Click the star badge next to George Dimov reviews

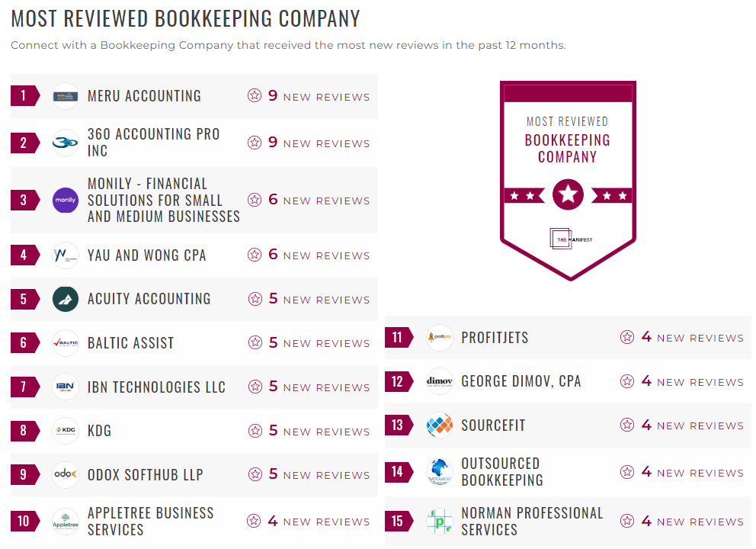626,381
